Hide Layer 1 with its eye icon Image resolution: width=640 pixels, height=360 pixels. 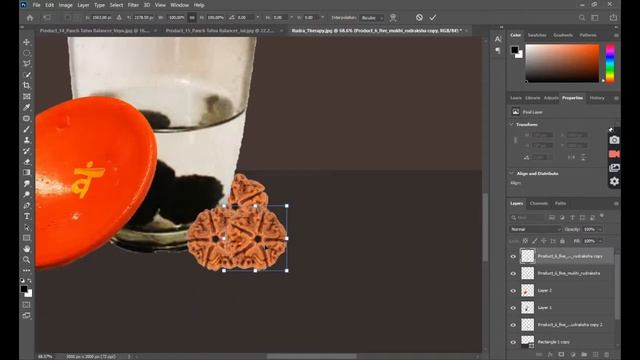tap(513, 308)
